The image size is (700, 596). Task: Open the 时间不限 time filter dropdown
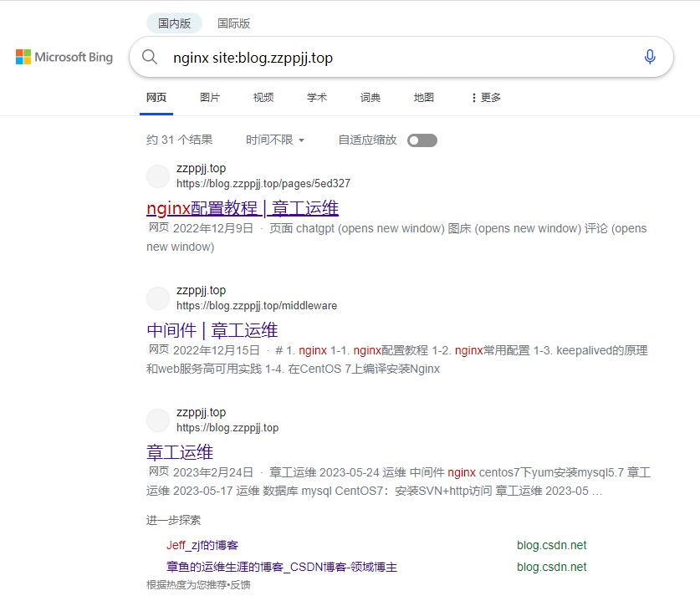[275, 140]
